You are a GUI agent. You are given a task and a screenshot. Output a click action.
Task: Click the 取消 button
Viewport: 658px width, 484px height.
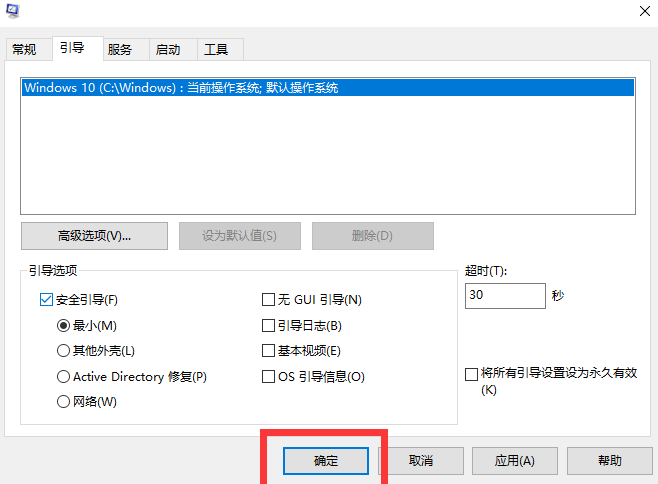pos(421,461)
